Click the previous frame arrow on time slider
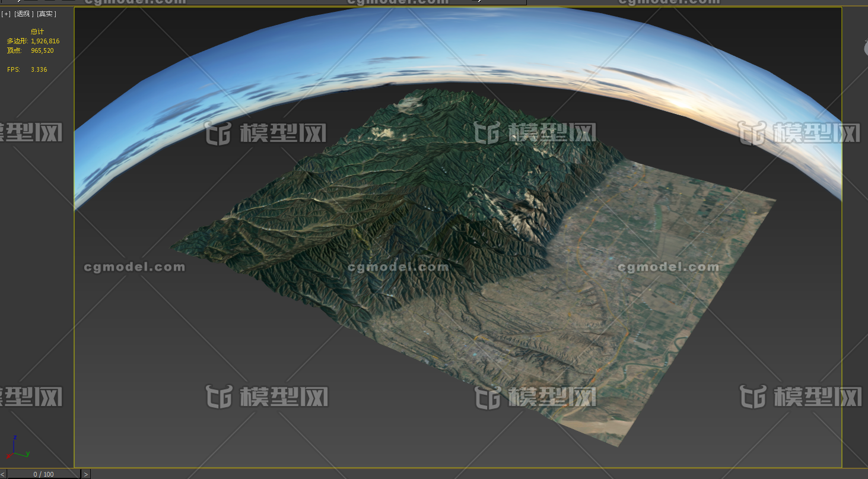The width and height of the screenshot is (868, 479). pyautogui.click(x=3, y=474)
